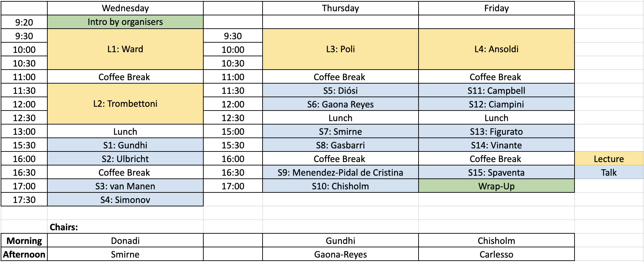Viewport: 644px width, 262px height.
Task: Click the yellow 'Lecture' legend cell
Action: [x=609, y=159]
